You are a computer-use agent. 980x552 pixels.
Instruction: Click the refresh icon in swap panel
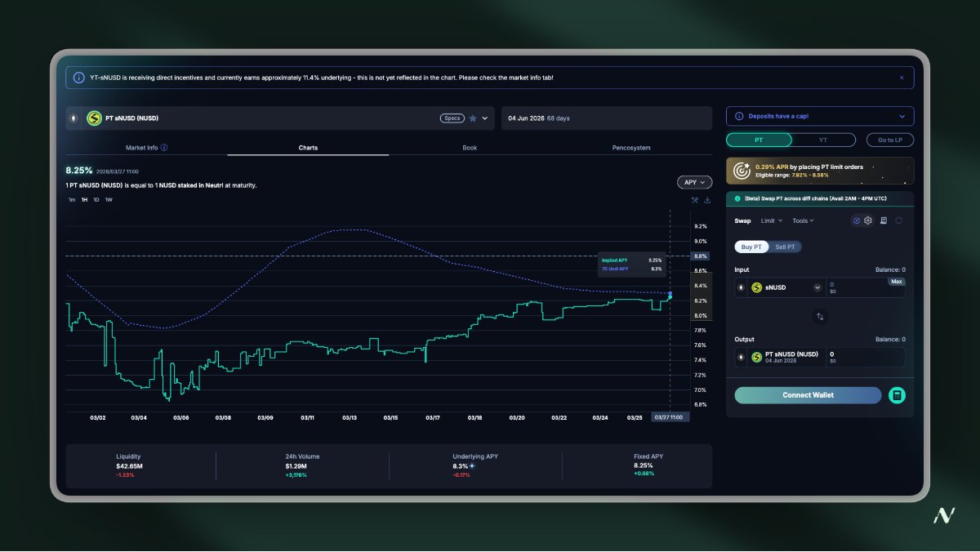(x=899, y=220)
